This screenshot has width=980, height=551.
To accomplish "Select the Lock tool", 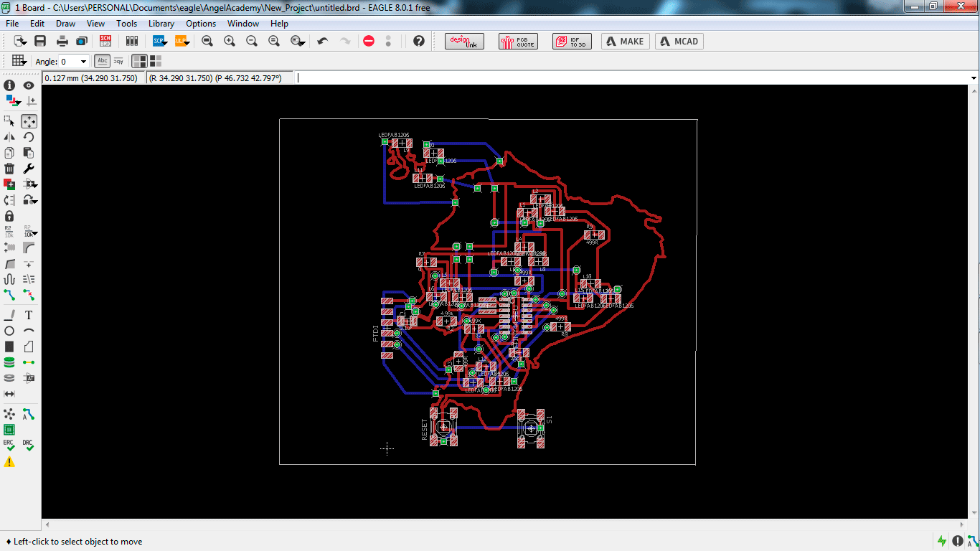I will (x=9, y=216).
